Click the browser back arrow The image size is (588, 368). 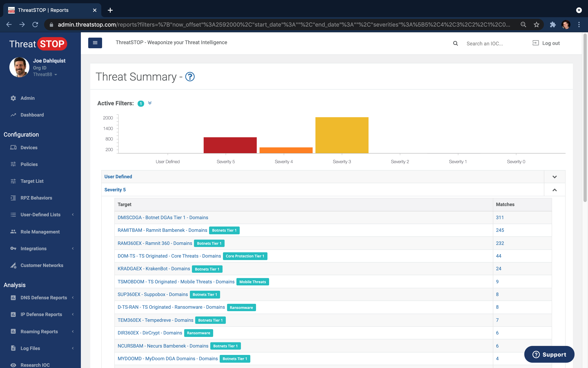9,25
